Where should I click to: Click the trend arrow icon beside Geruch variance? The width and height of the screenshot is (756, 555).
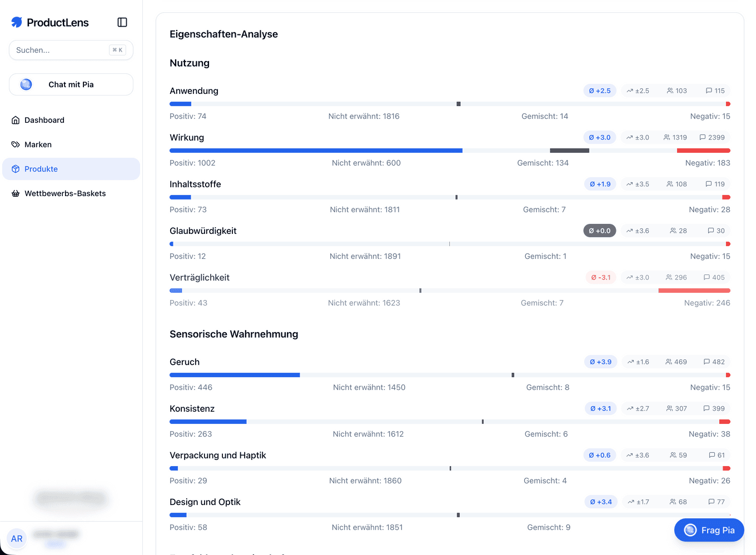click(629, 362)
